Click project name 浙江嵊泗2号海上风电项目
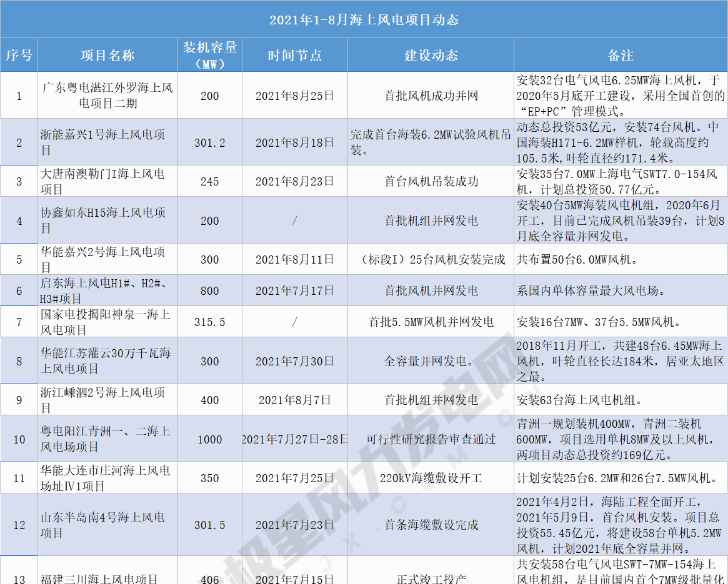 107,400
